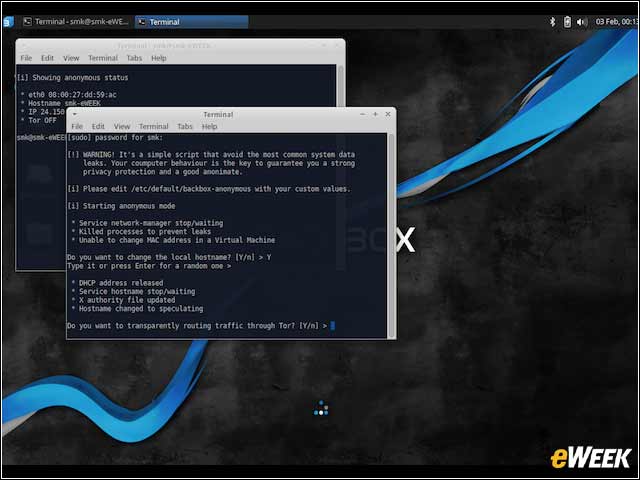Open Terminal menu in front window
Screen dimensions: 640x480
[153, 127]
